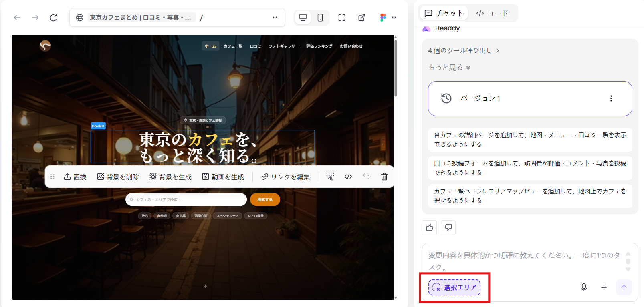Open the チャット tab
Image resolution: width=644 pixels, height=307 pixels.
(444, 13)
